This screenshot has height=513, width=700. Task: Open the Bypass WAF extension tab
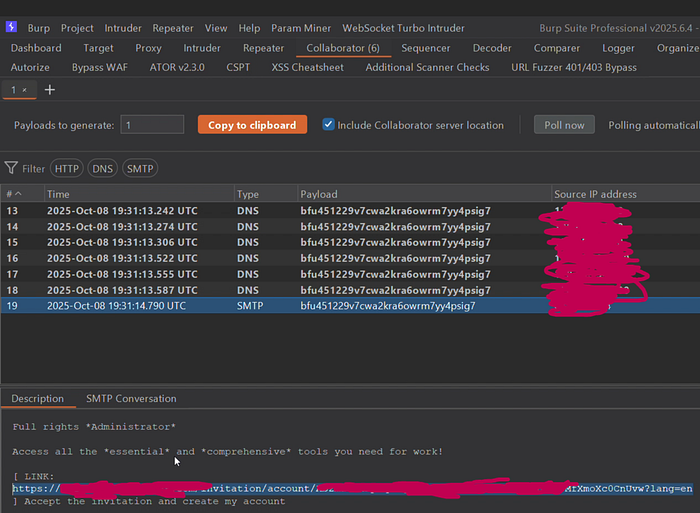(x=100, y=67)
